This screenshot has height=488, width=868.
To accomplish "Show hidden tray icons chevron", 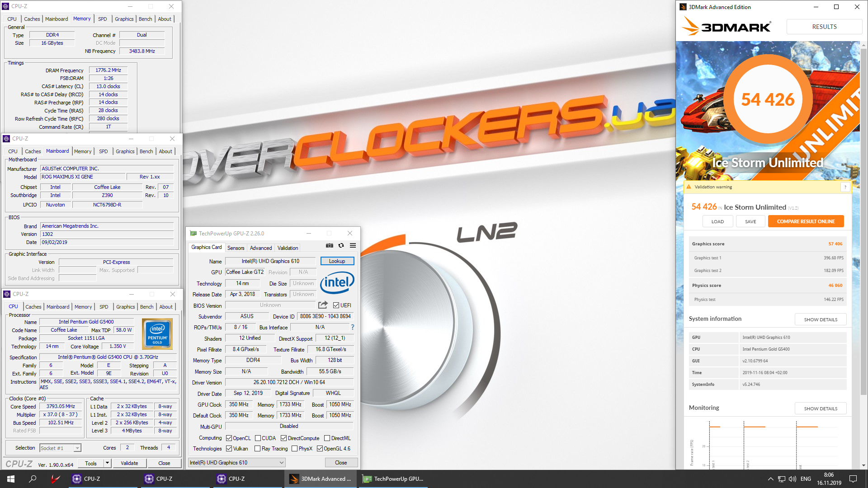I will pyautogui.click(x=770, y=479).
